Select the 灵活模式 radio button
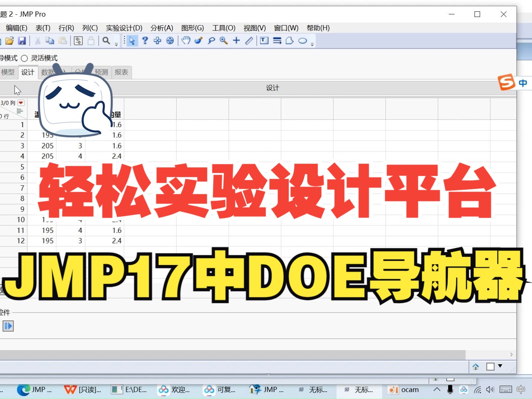The image size is (532, 399). click(x=24, y=58)
